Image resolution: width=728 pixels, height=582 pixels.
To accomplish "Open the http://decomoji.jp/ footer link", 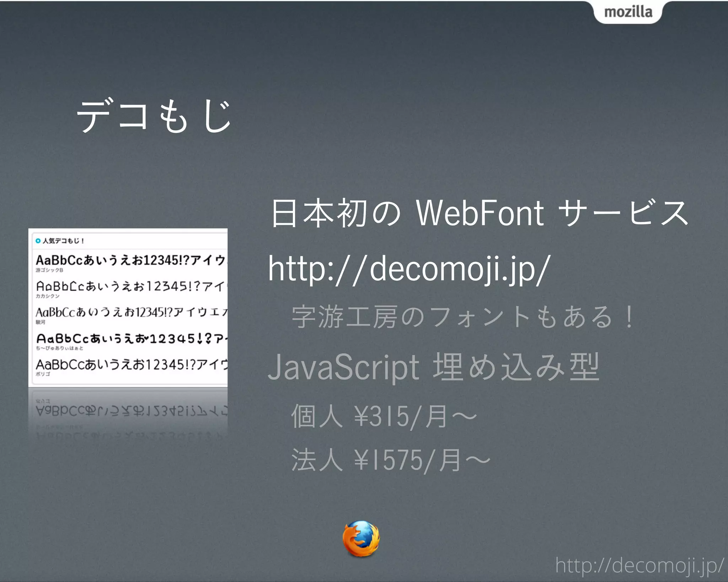I will 639,566.
